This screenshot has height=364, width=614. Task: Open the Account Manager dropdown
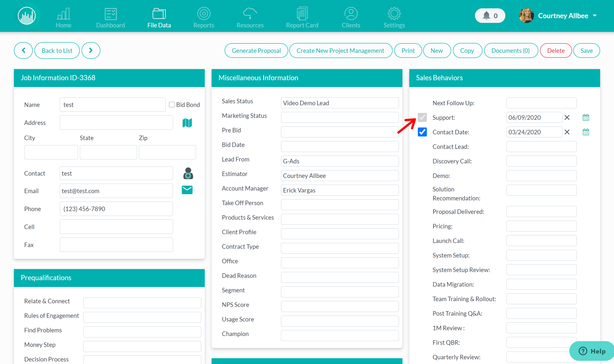340,190
